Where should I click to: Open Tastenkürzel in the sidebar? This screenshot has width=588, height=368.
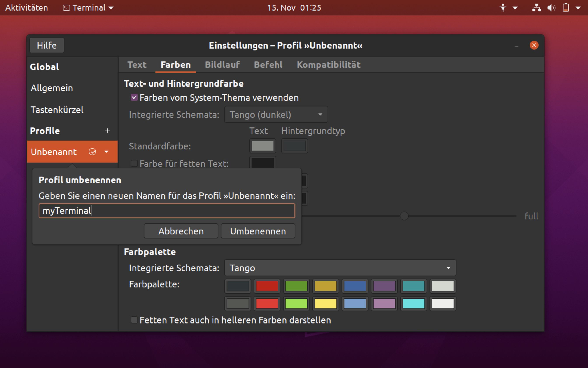tap(72, 110)
